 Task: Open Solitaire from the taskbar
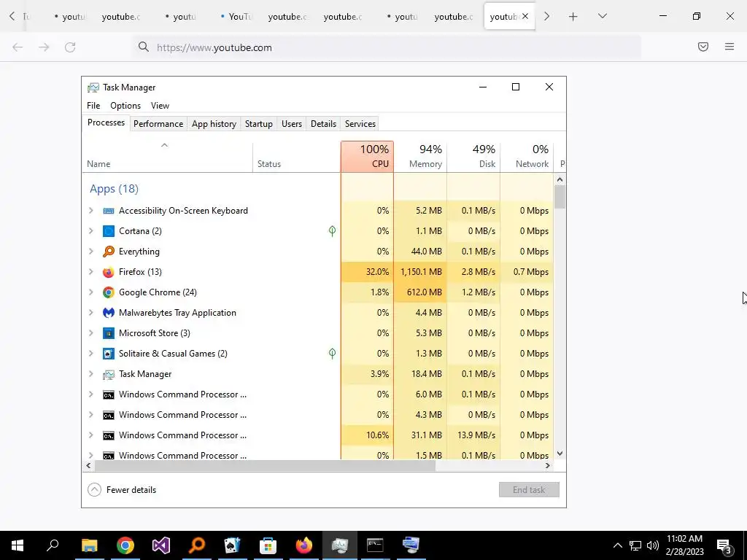233,545
